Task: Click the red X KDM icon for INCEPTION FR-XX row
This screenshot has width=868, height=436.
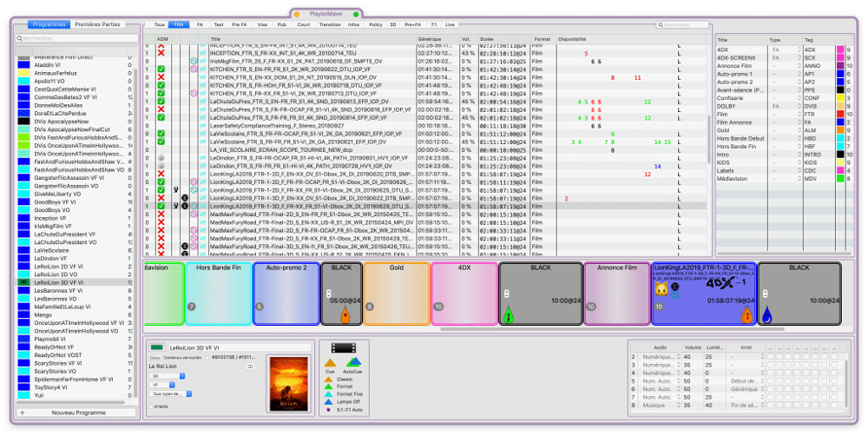Action: point(161,53)
